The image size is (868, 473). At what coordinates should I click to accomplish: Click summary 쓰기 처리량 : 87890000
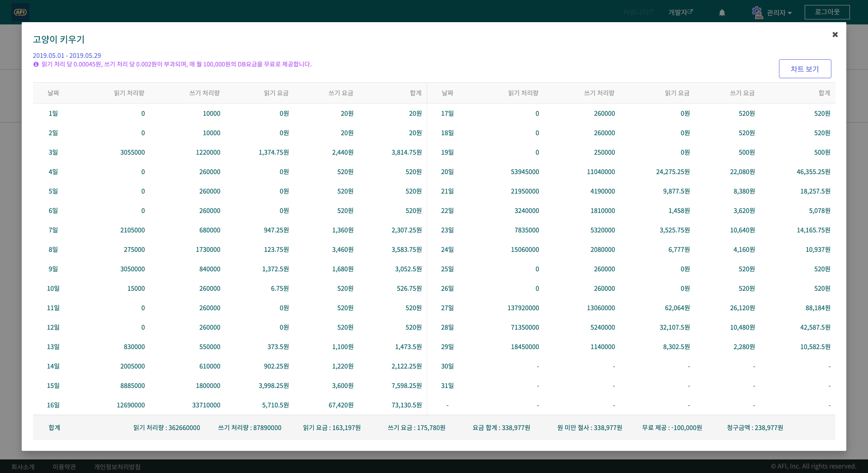(250, 428)
